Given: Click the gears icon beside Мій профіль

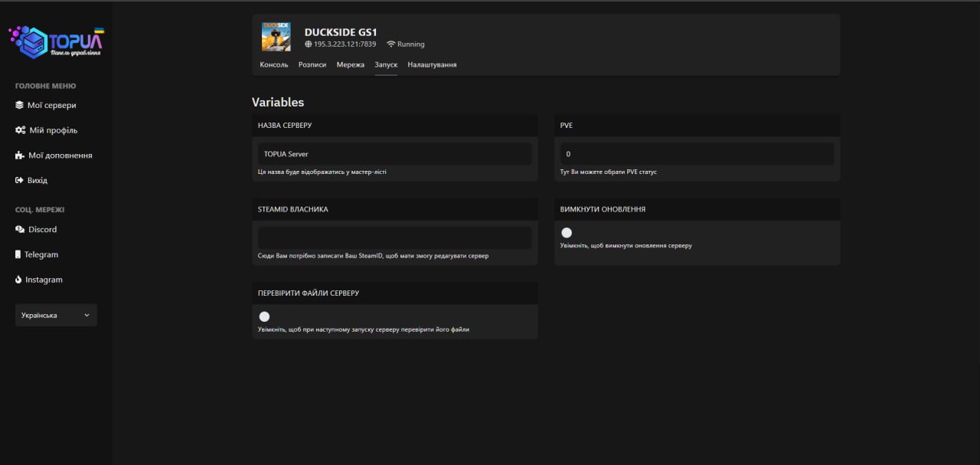Looking at the screenshot, I should pos(21,130).
